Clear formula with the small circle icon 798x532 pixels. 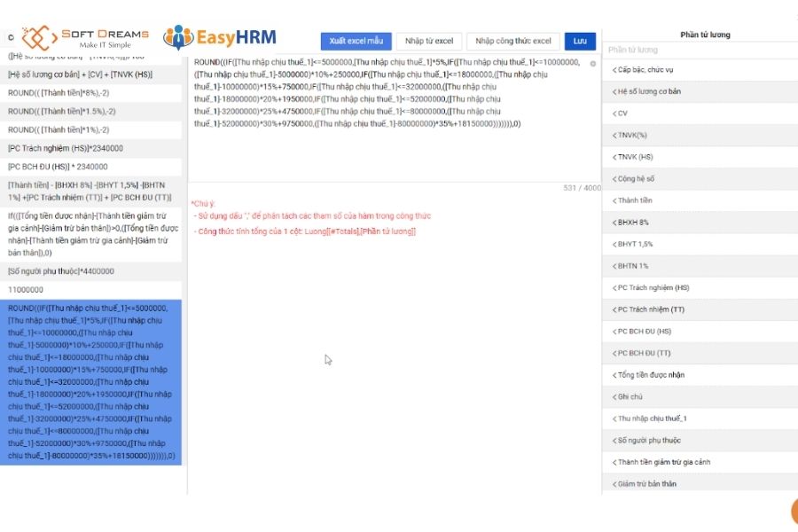click(x=593, y=64)
